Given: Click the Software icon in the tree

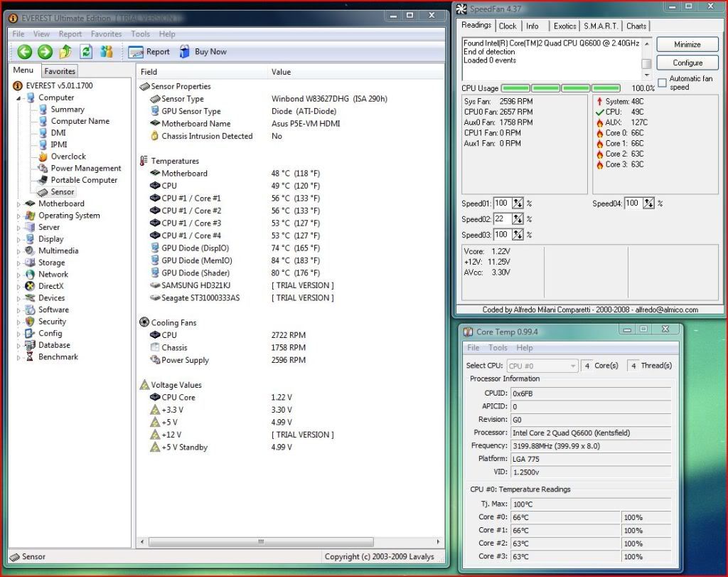Looking at the screenshot, I should [30, 309].
